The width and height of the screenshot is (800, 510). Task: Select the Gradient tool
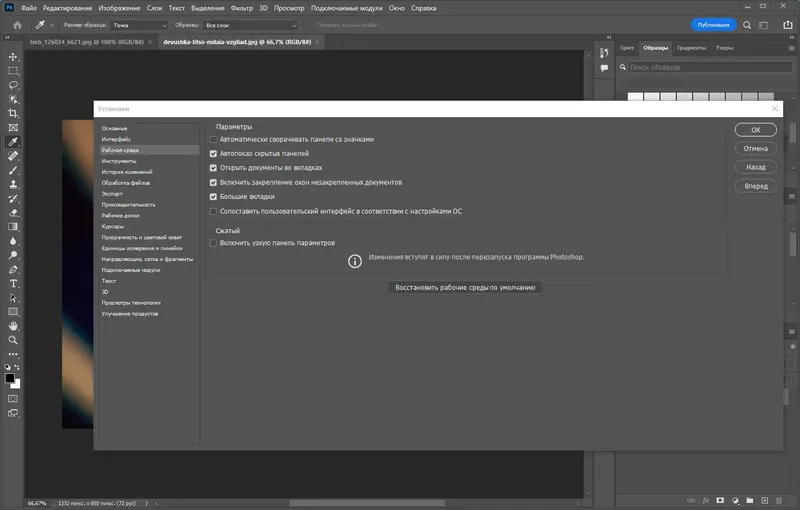13,227
